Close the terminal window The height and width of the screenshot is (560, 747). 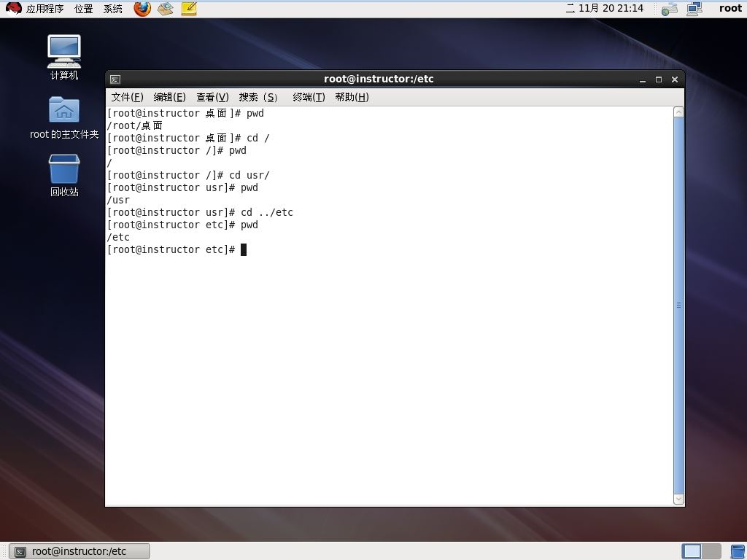pyautogui.click(x=675, y=79)
